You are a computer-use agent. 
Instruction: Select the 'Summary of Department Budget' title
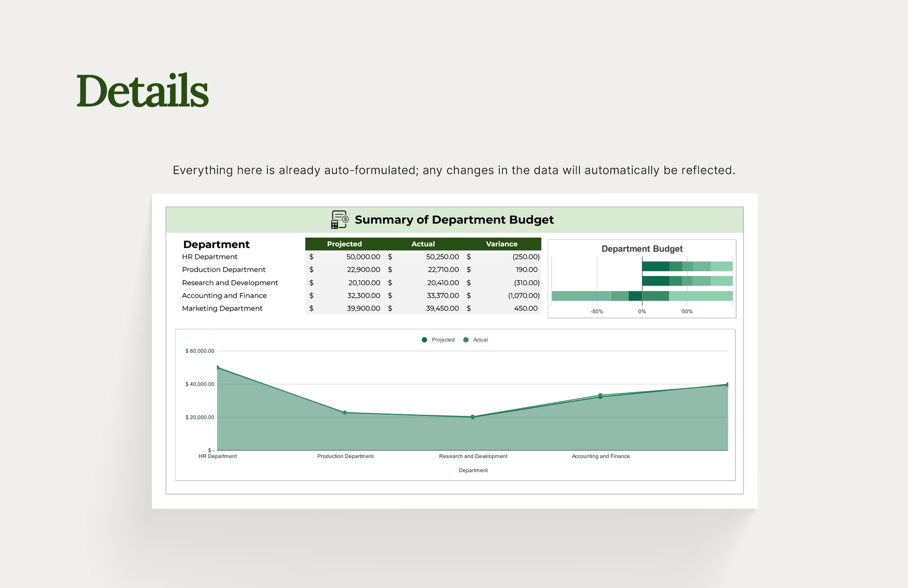click(x=454, y=220)
